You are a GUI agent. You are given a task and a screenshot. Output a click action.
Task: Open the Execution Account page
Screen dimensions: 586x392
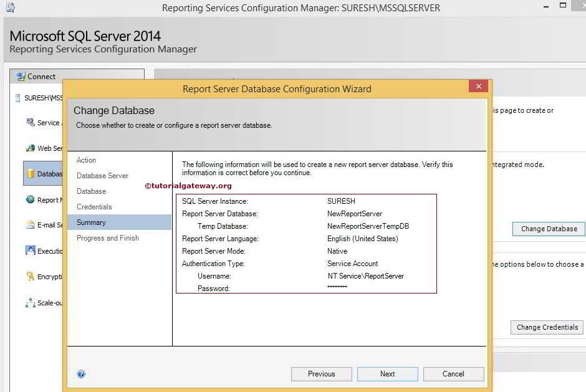46,251
